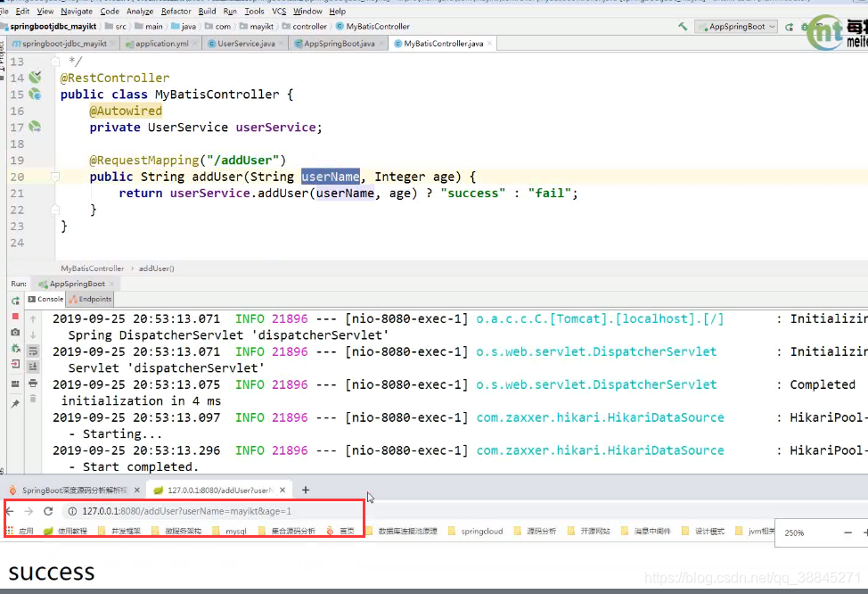This screenshot has width=868, height=594.
Task: Click the print icon in the console toolbar
Action: tap(33, 383)
